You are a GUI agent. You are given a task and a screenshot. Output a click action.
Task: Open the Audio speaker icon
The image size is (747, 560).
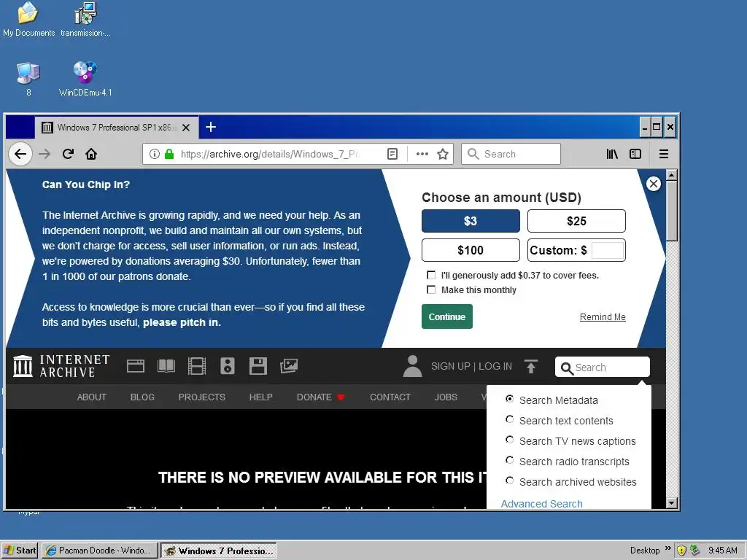[x=228, y=366]
